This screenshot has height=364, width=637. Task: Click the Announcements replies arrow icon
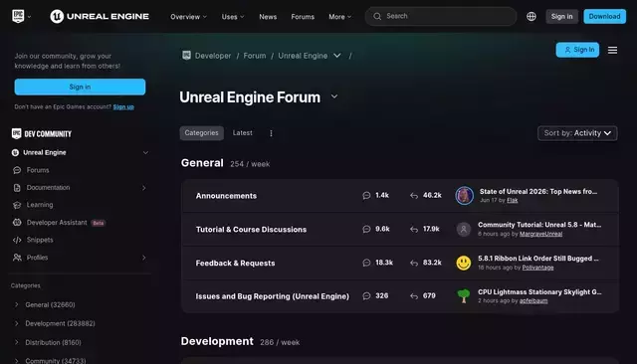coord(414,196)
